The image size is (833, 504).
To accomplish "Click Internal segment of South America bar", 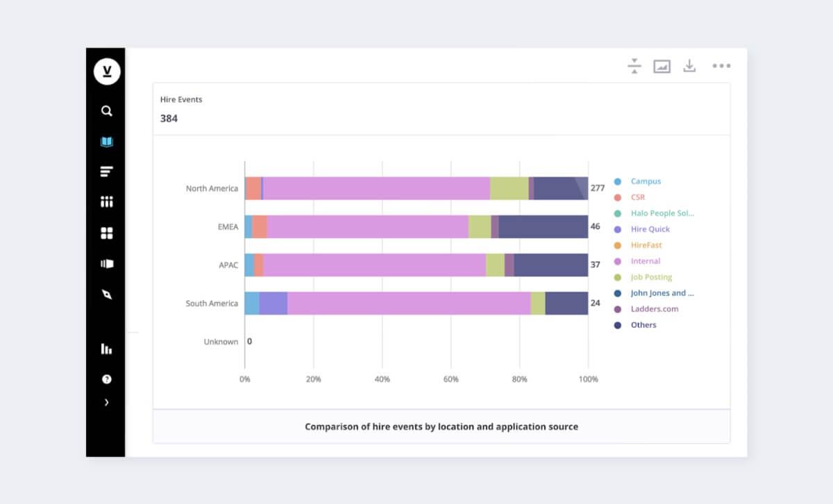I will pyautogui.click(x=410, y=303).
